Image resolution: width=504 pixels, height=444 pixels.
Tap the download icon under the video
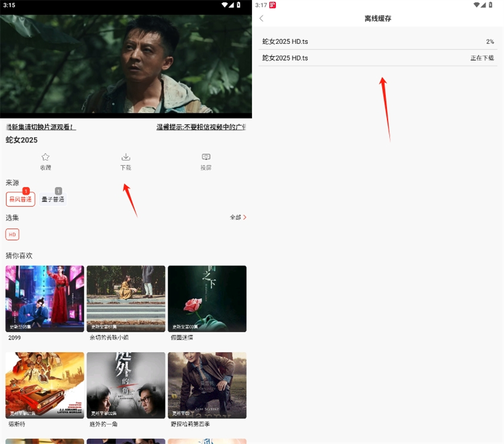click(x=126, y=157)
